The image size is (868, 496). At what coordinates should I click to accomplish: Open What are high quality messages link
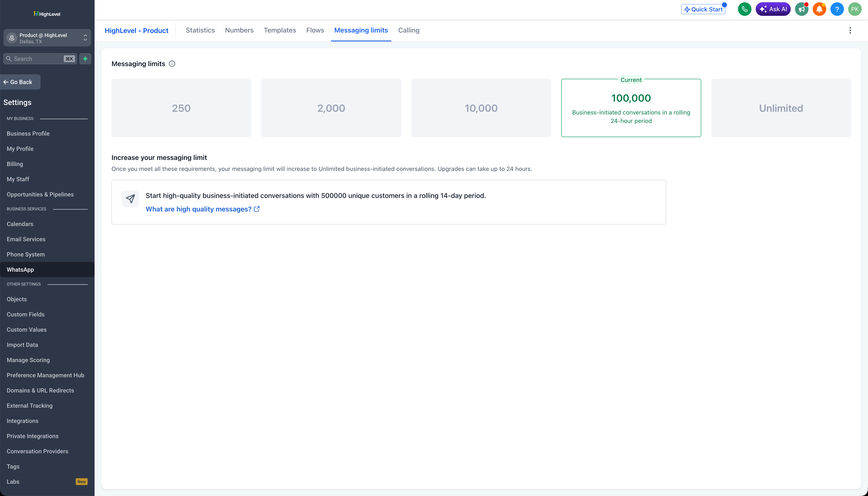202,209
